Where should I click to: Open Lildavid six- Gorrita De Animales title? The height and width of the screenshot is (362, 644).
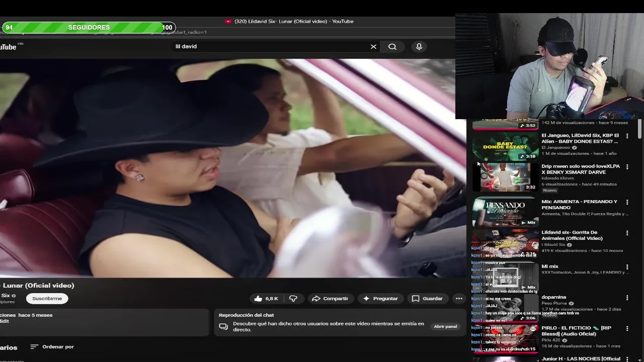572,235
